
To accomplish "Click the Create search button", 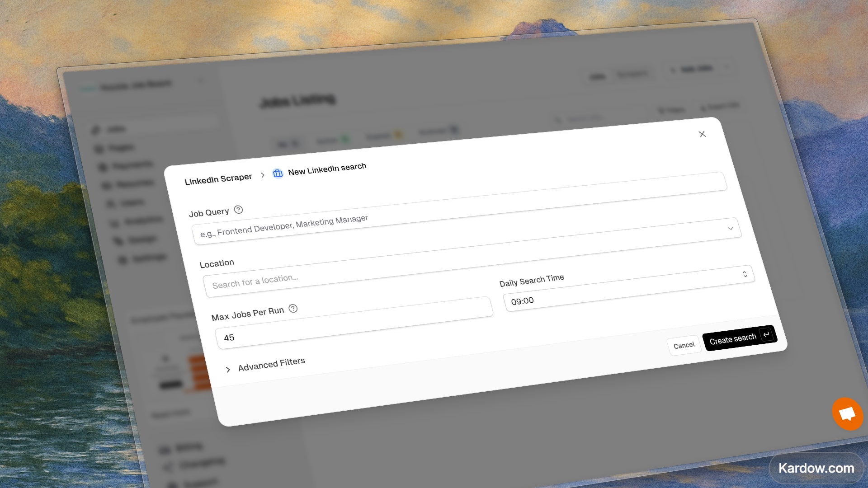I will 732,339.
